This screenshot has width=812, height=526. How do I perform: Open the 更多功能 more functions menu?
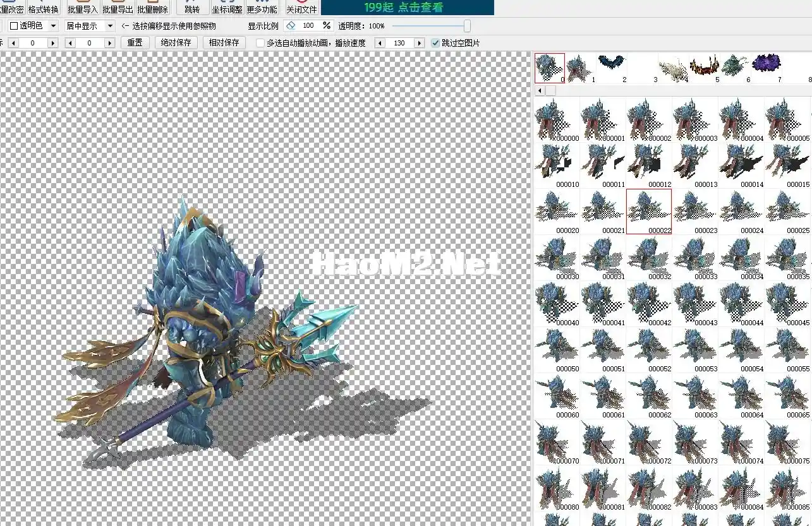(x=262, y=8)
